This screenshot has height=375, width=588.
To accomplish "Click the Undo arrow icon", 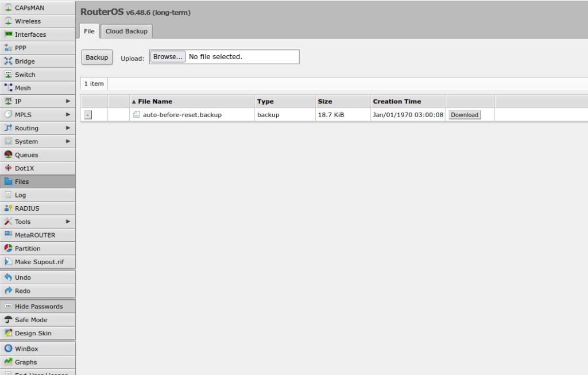I will pos(8,277).
